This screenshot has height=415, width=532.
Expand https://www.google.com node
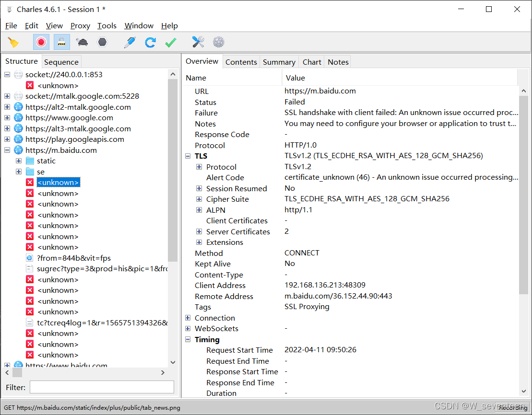[7, 118]
